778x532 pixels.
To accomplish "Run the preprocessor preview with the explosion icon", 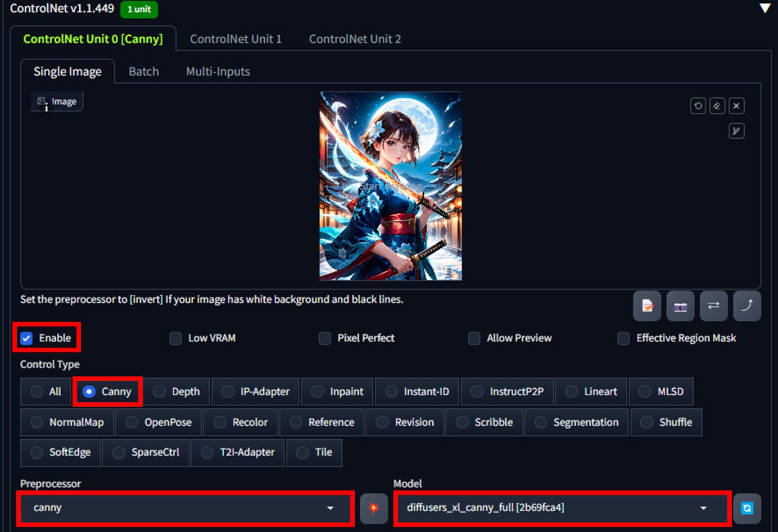I will click(x=374, y=508).
